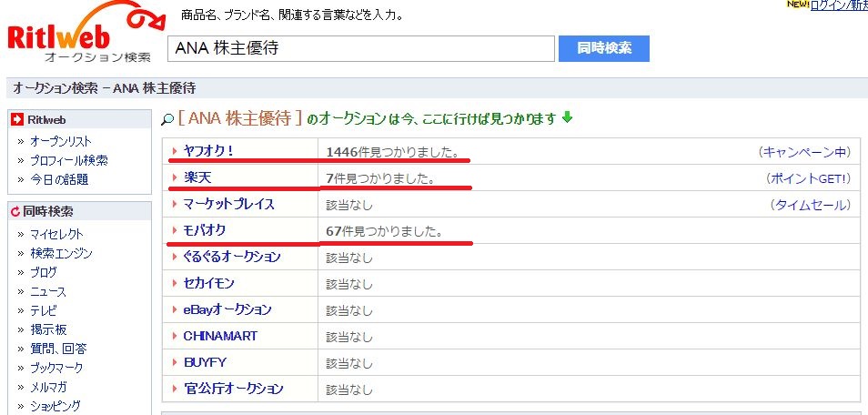Click the arrow icon beside BUYFY
The height and width of the screenshot is (415, 868).
[x=175, y=362]
